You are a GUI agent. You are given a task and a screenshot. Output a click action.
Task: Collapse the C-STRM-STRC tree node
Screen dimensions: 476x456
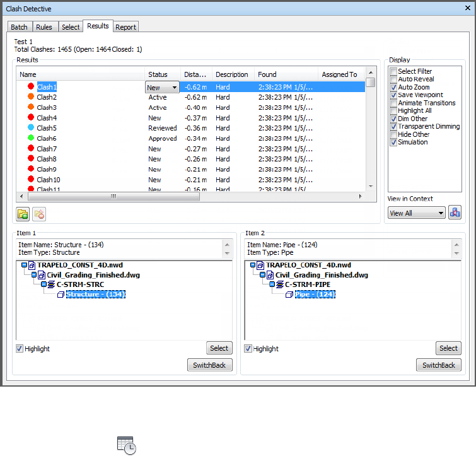coord(44,284)
